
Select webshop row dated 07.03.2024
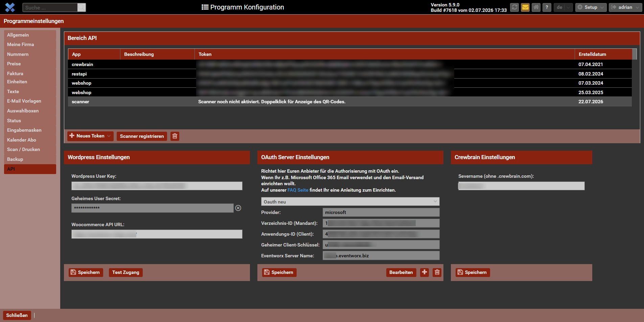coord(350,83)
